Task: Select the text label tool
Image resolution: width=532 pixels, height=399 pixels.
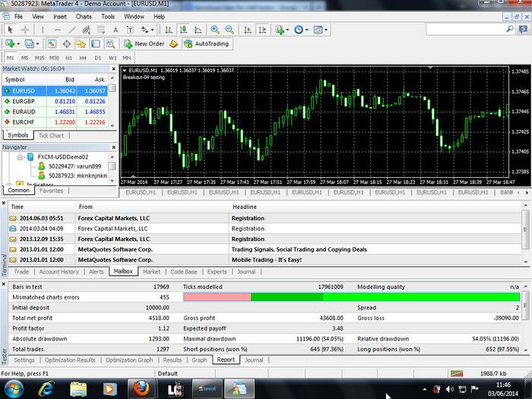Action: (x=130, y=30)
